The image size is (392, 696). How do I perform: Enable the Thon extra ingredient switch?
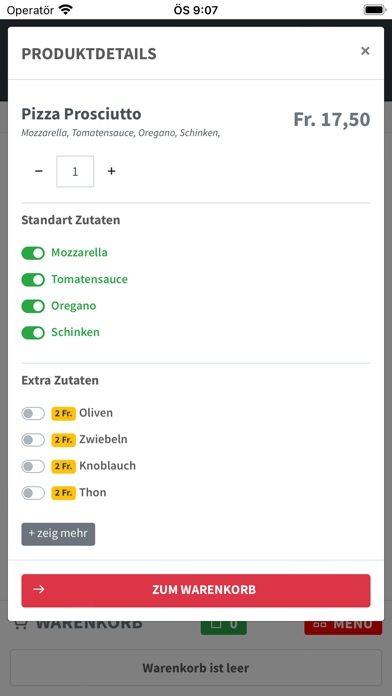click(33, 493)
